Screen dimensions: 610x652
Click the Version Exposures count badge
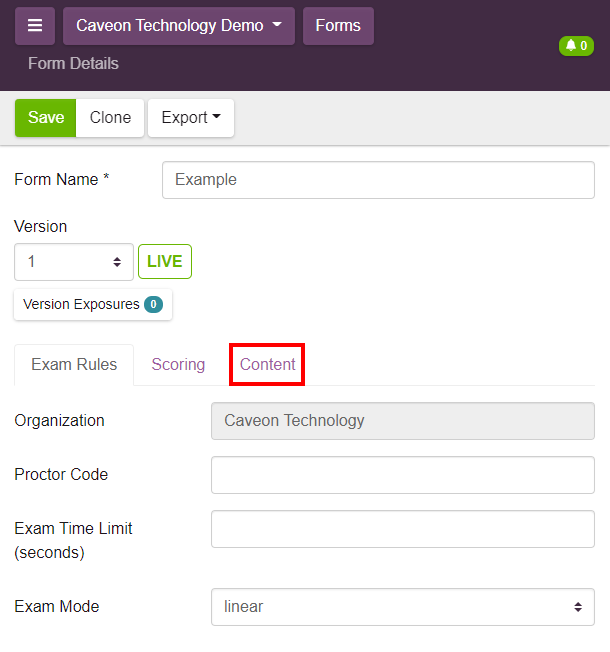point(153,305)
